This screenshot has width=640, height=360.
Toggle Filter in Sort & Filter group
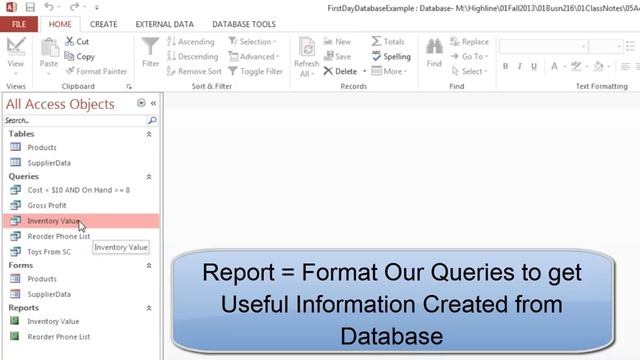click(x=256, y=71)
